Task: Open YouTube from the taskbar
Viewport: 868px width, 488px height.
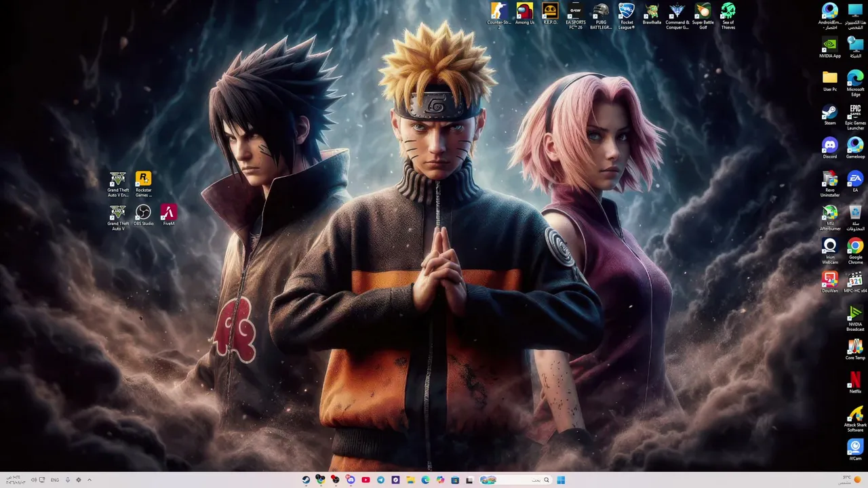Action: click(x=366, y=480)
